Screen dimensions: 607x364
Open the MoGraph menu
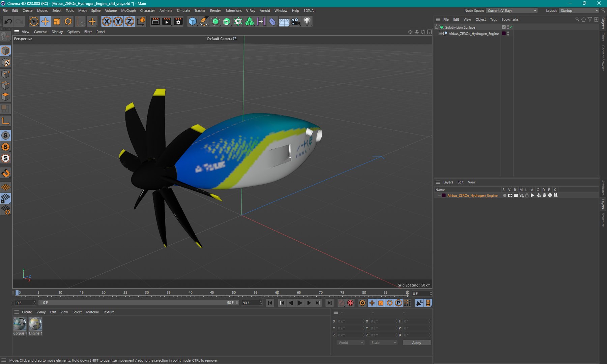click(x=128, y=11)
